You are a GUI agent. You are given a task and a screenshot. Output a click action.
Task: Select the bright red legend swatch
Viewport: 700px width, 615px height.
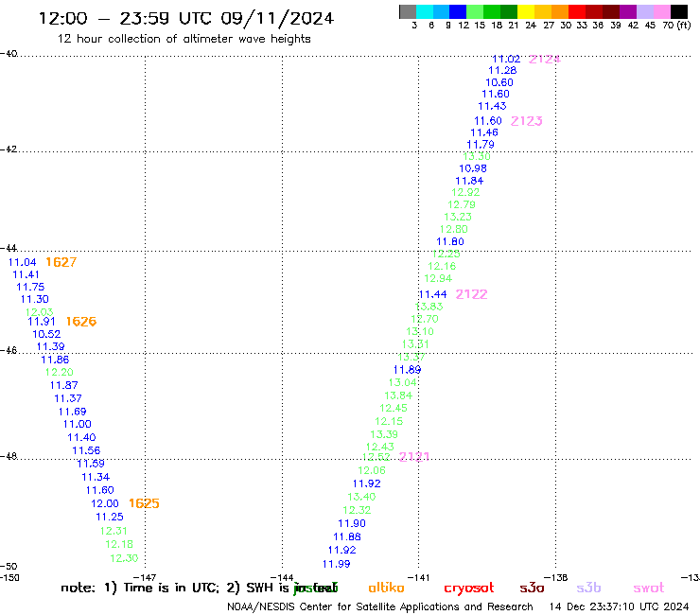tap(577, 11)
